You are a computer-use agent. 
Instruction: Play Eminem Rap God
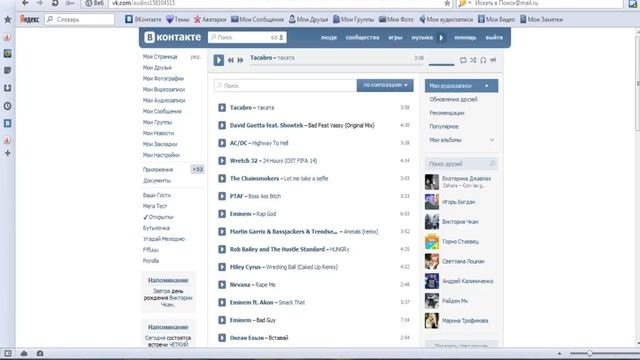pyautogui.click(x=222, y=214)
